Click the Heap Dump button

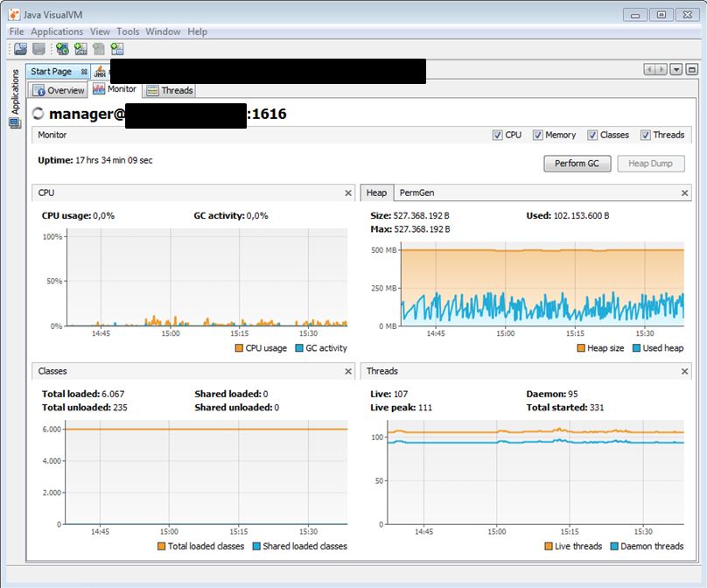click(x=650, y=164)
